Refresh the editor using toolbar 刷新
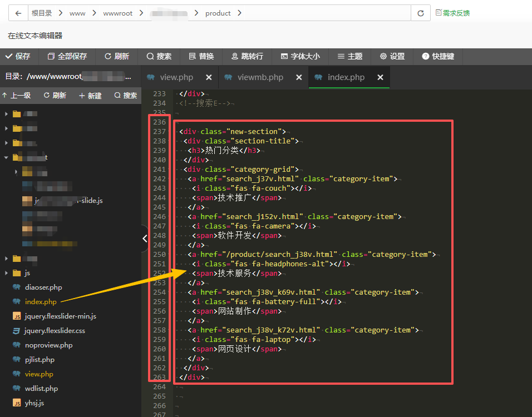The height and width of the screenshot is (417, 532). (117, 56)
